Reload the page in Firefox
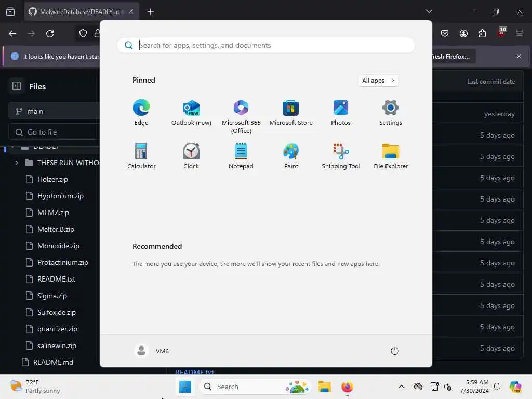Screen dimensions: 532x399 pos(50,34)
